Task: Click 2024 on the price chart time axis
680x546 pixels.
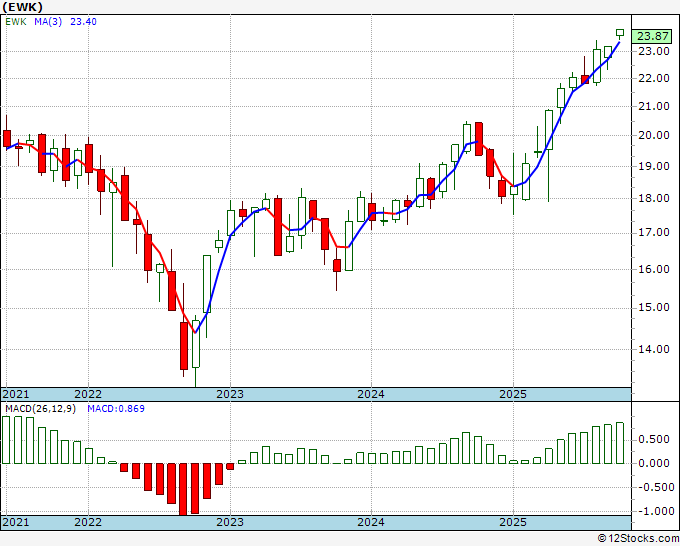Action: (x=371, y=394)
